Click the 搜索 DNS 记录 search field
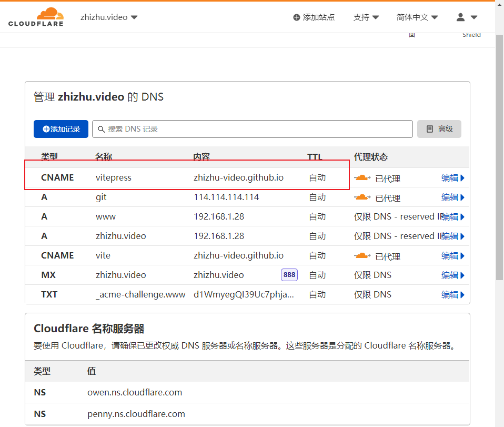 253,129
